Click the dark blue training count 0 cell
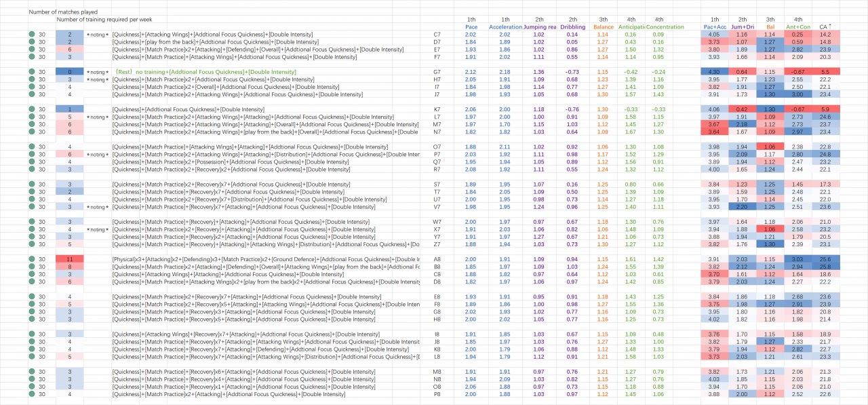The height and width of the screenshot is (405, 868). (70, 72)
